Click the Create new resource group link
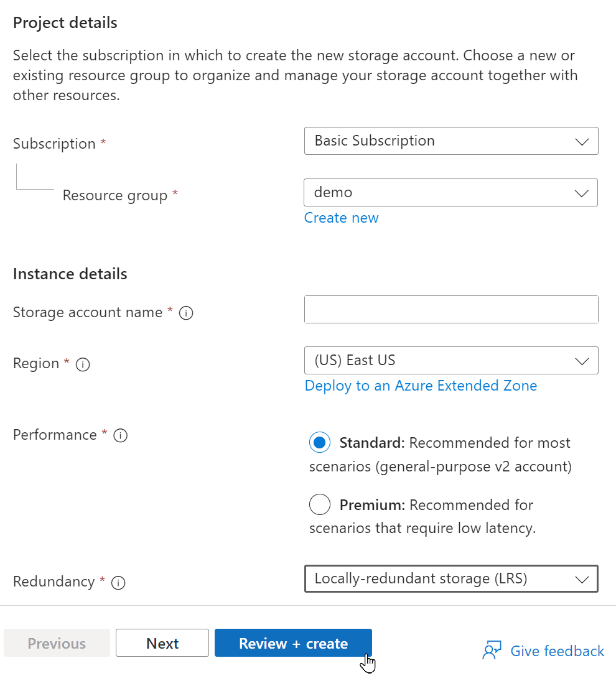Screen dimensions: 616x681 (x=341, y=218)
